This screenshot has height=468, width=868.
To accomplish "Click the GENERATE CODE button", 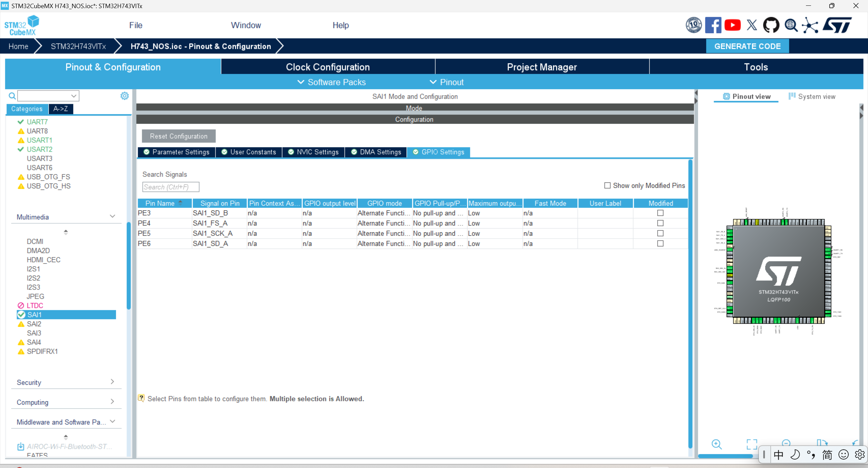I will tap(748, 46).
